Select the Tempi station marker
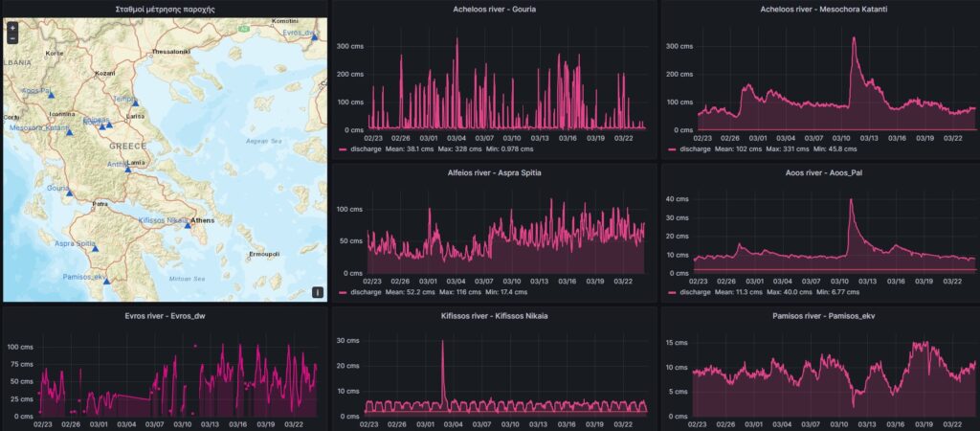Viewport: 980px width, 431px height. point(135,102)
